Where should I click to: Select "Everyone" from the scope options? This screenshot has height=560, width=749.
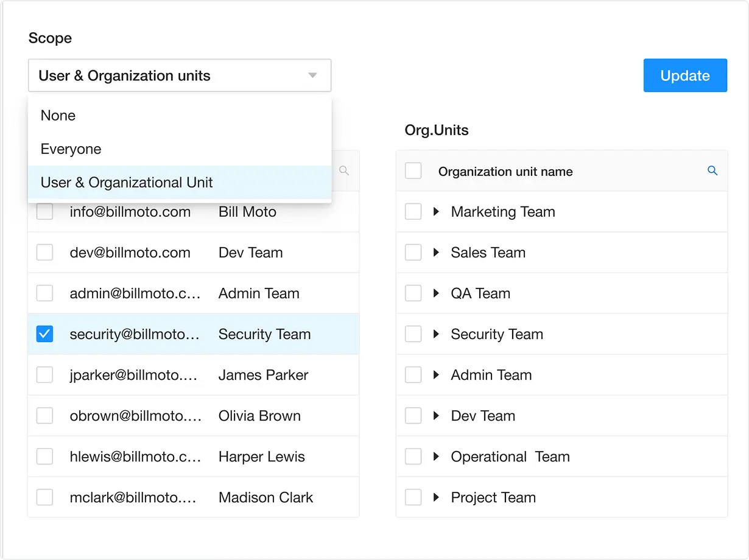point(71,149)
